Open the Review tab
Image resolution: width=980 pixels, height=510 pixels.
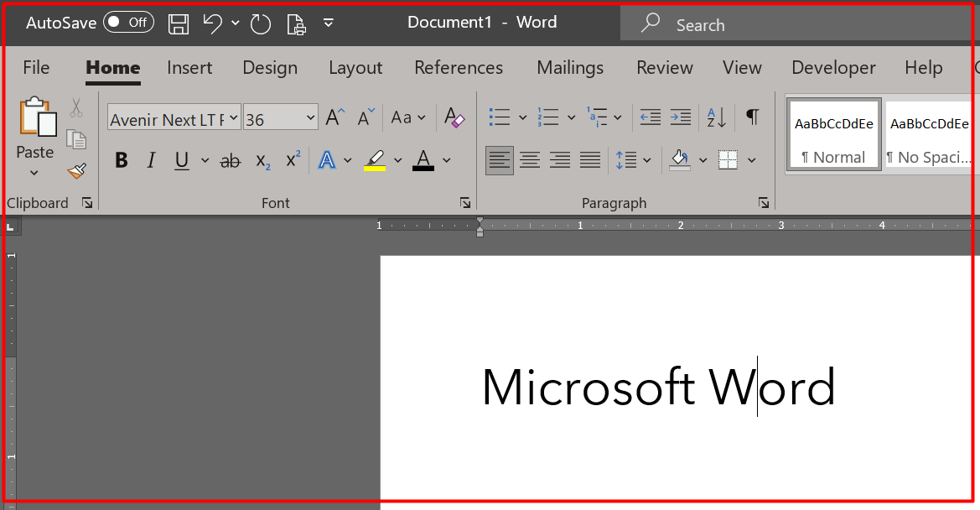point(665,67)
